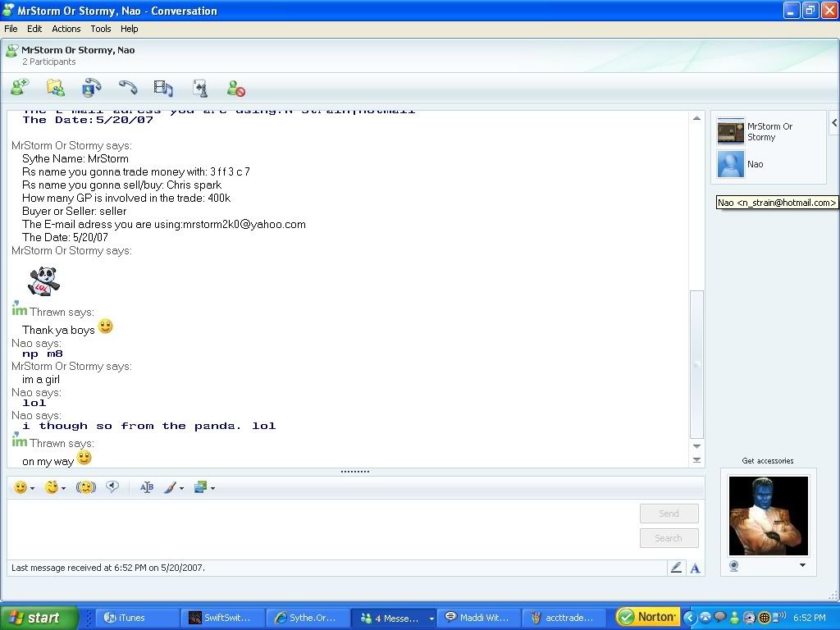The width and height of the screenshot is (840, 630).
Task: Start a video call icon
Action: click(x=92, y=87)
